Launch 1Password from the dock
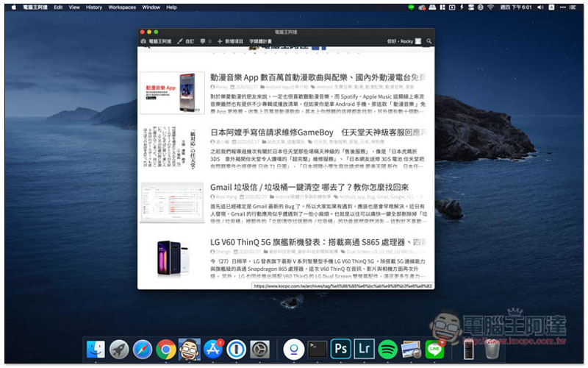Image resolution: width=588 pixels, height=368 pixels. click(x=237, y=349)
